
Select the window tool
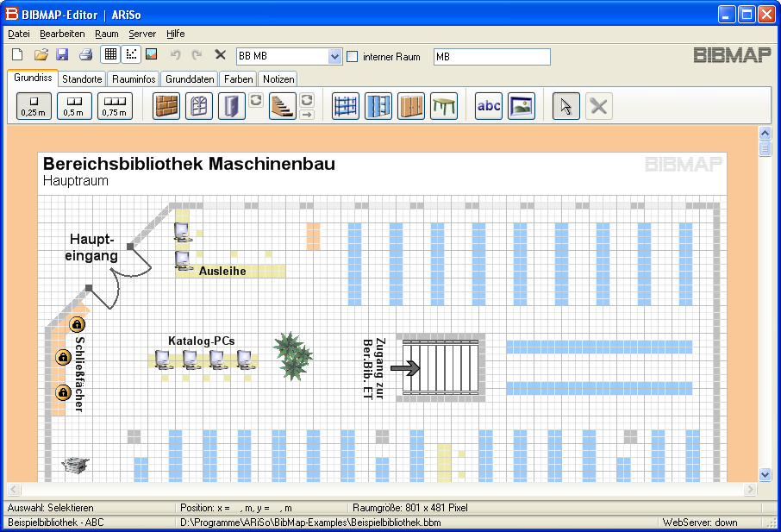[x=199, y=106]
